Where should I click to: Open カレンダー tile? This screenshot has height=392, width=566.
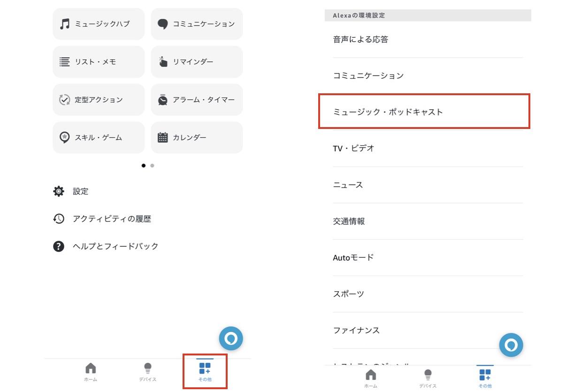(197, 138)
